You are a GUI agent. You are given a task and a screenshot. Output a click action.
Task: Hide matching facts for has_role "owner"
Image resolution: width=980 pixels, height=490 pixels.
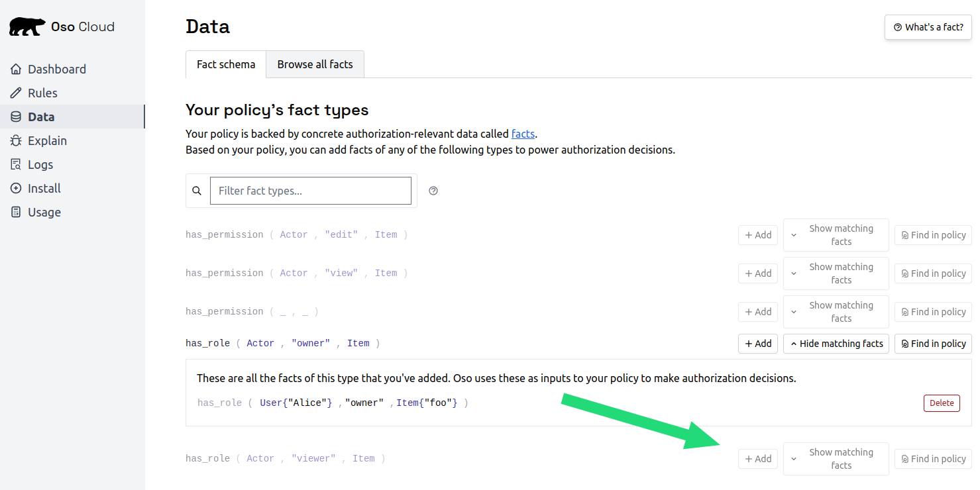[836, 344]
